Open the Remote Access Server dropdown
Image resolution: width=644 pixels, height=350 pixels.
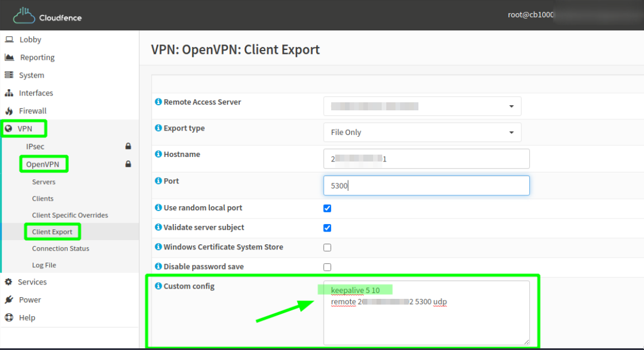(422, 106)
